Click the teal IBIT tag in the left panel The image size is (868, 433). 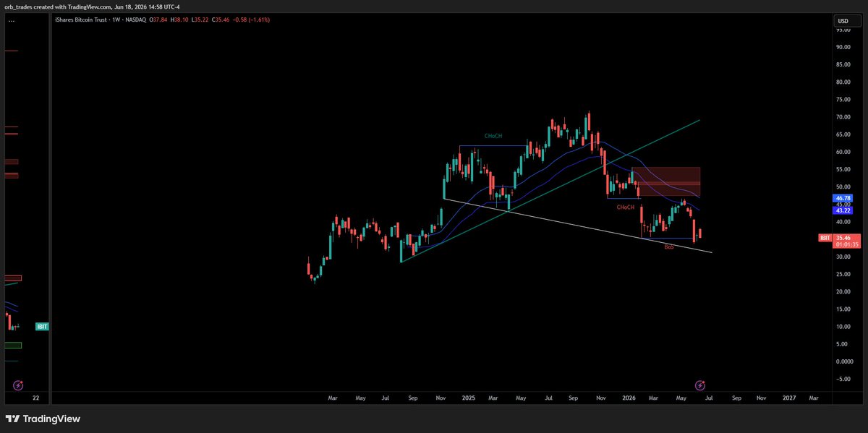[42, 327]
